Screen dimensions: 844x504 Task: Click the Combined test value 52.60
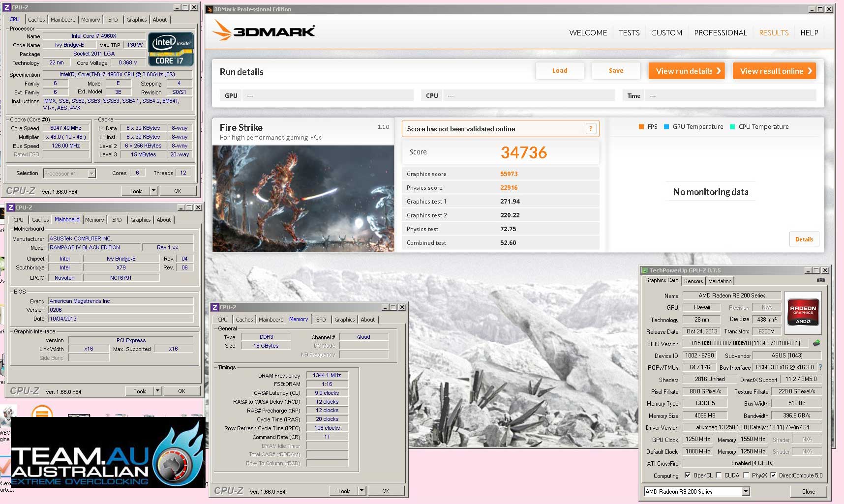(x=508, y=243)
